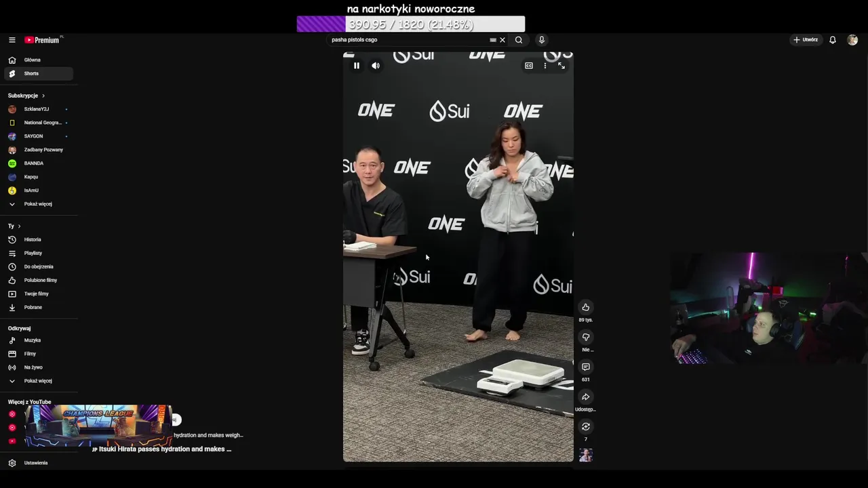Go to Główna home page

pyautogui.click(x=39, y=60)
